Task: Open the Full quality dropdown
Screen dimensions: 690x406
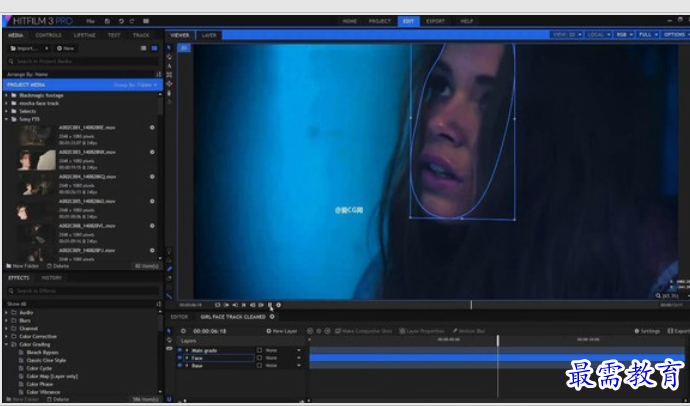Action: pyautogui.click(x=648, y=35)
